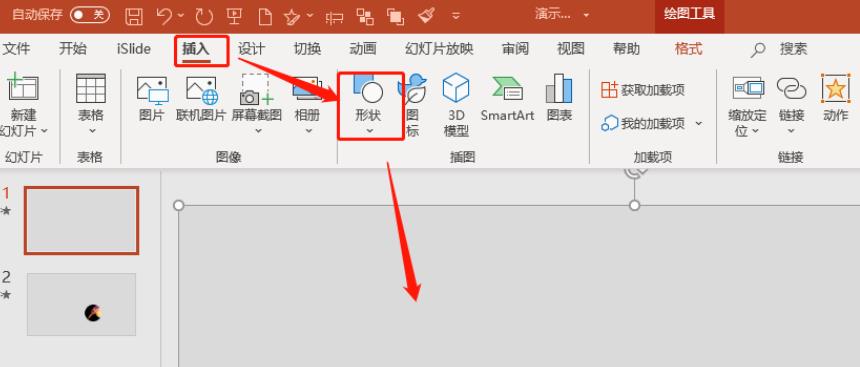Switch to the Design (设计) tab
Viewport: 860px width, 367px height.
click(x=252, y=49)
